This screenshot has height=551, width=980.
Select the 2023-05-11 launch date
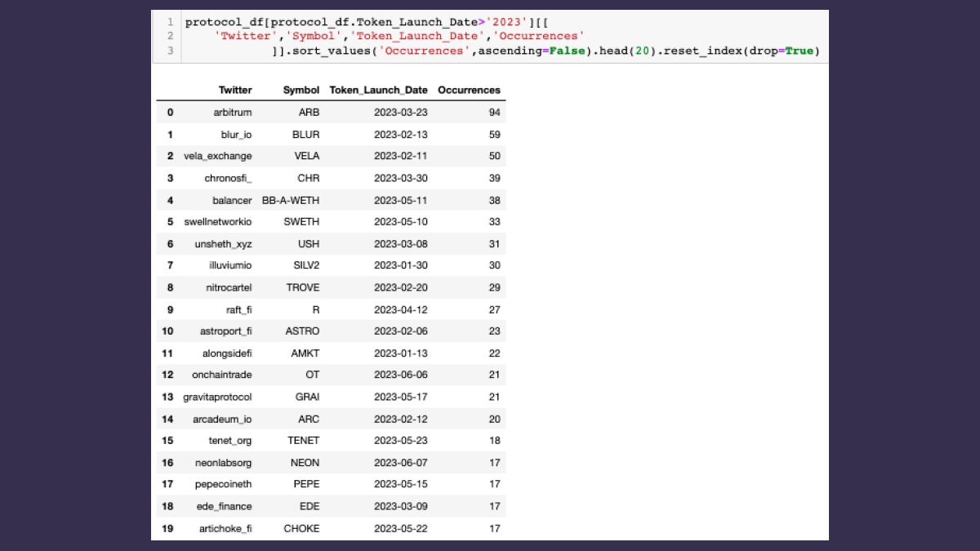pos(401,200)
